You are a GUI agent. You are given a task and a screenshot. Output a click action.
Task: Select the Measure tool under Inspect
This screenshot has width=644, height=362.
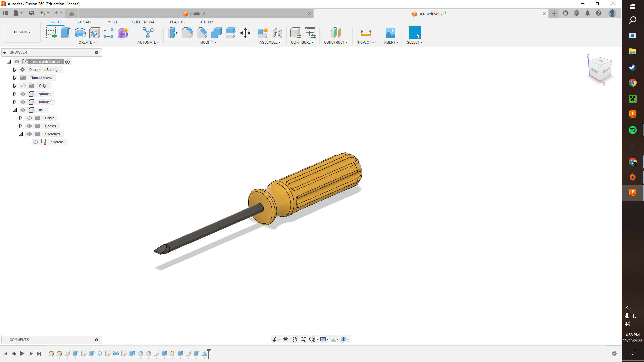pos(365,33)
